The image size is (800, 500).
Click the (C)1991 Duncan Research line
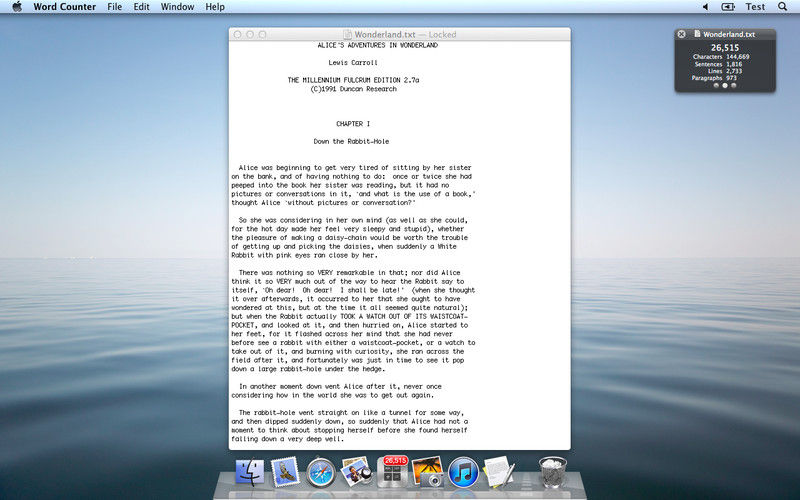pos(353,89)
